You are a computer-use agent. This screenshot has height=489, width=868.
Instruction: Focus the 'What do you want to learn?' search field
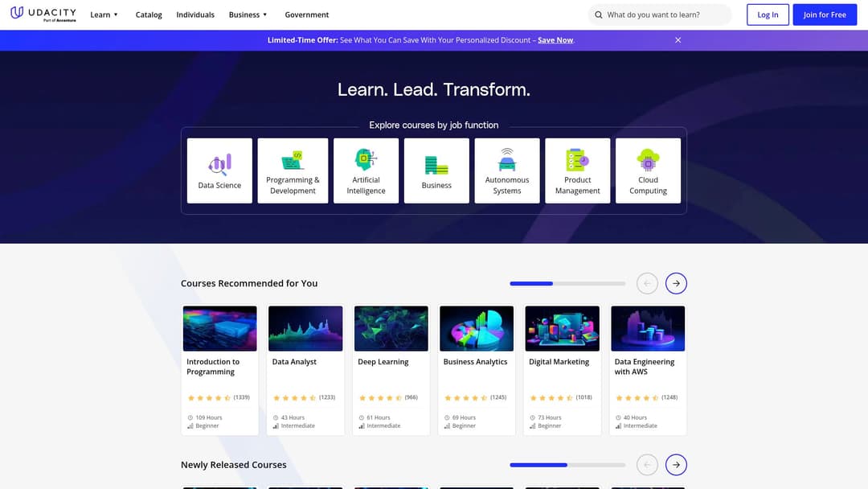(660, 15)
